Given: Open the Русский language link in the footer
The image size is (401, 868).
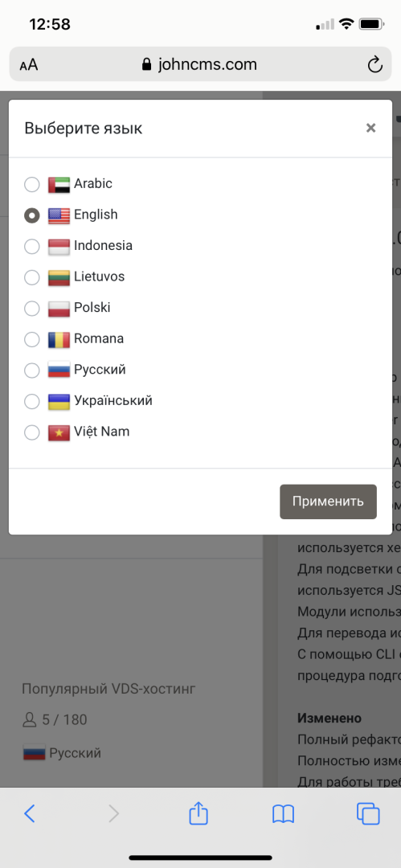Looking at the screenshot, I should point(62,753).
